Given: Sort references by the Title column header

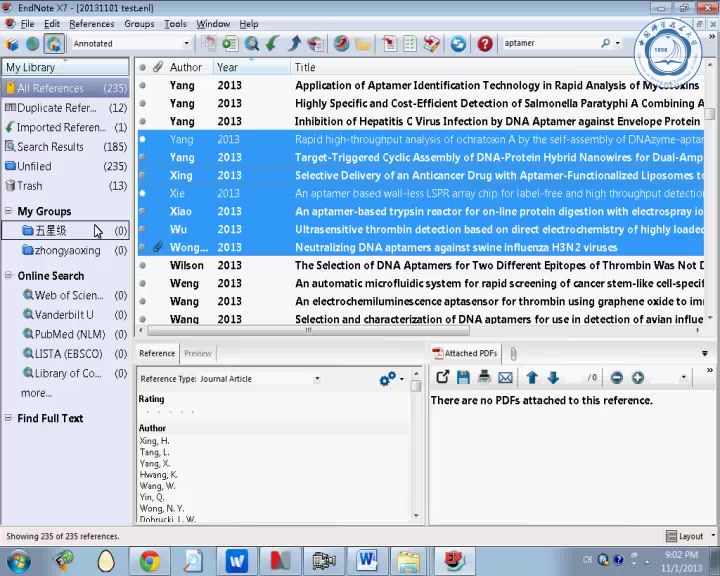Looking at the screenshot, I should pos(305,67).
